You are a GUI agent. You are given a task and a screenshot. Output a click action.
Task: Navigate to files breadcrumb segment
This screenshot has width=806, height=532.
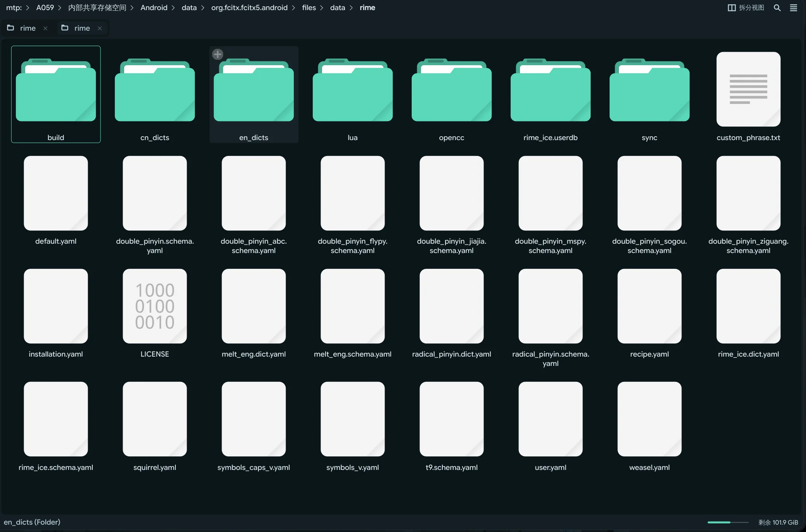[x=309, y=8]
